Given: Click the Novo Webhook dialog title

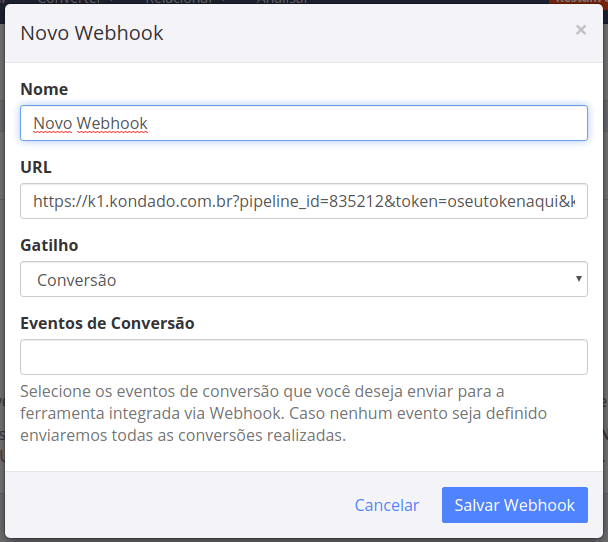Looking at the screenshot, I should (92, 33).
